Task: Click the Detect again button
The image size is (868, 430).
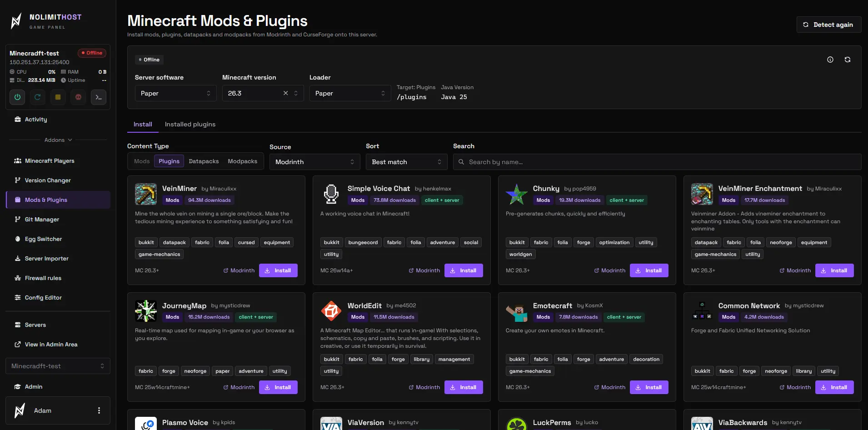Action: 829,25
